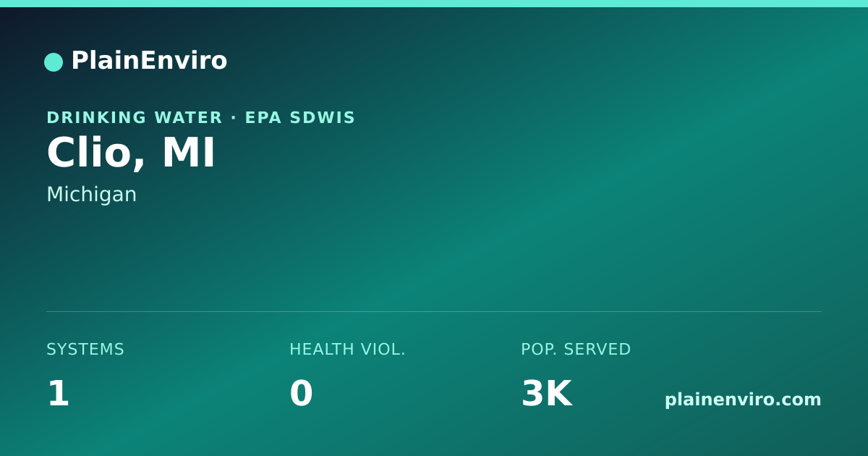868x456 pixels.
Task: Click the systems count value 1
Action: (58, 394)
